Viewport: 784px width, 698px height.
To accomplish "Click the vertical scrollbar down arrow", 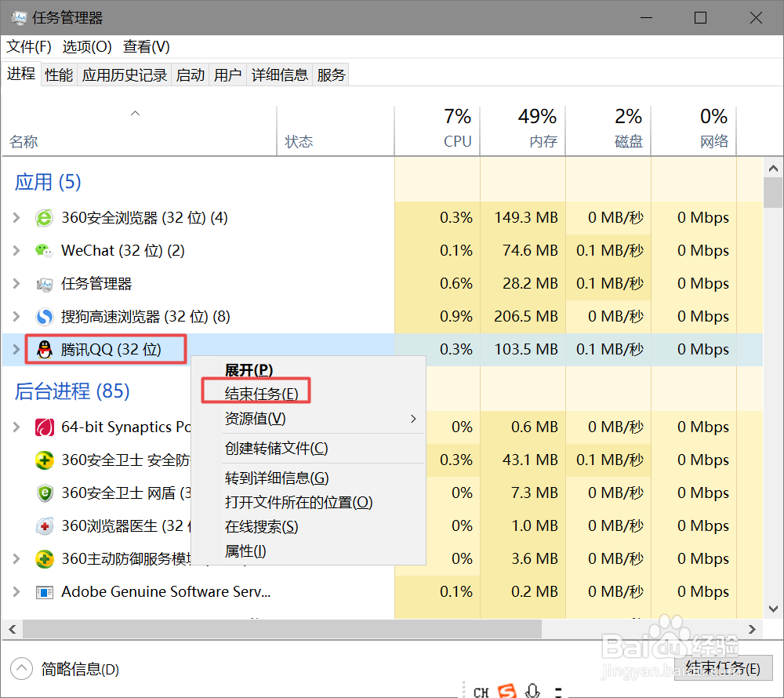I will (773, 609).
